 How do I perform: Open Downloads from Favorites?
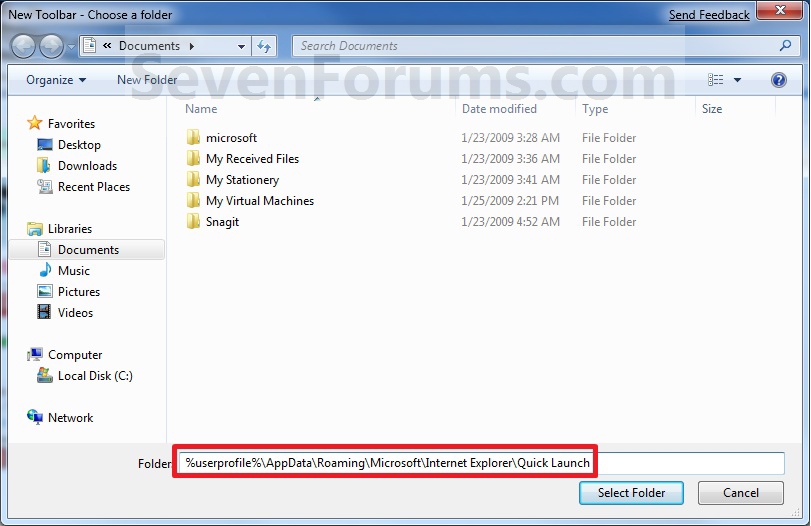(x=87, y=166)
